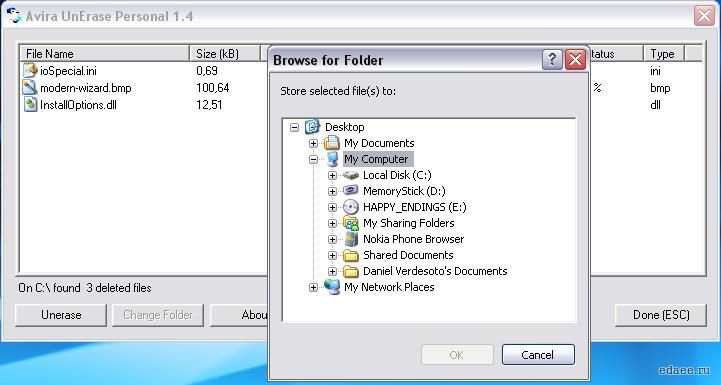Screen dimensions: 721x385
Task: Select Desktop label in folder tree
Action: pos(345,127)
